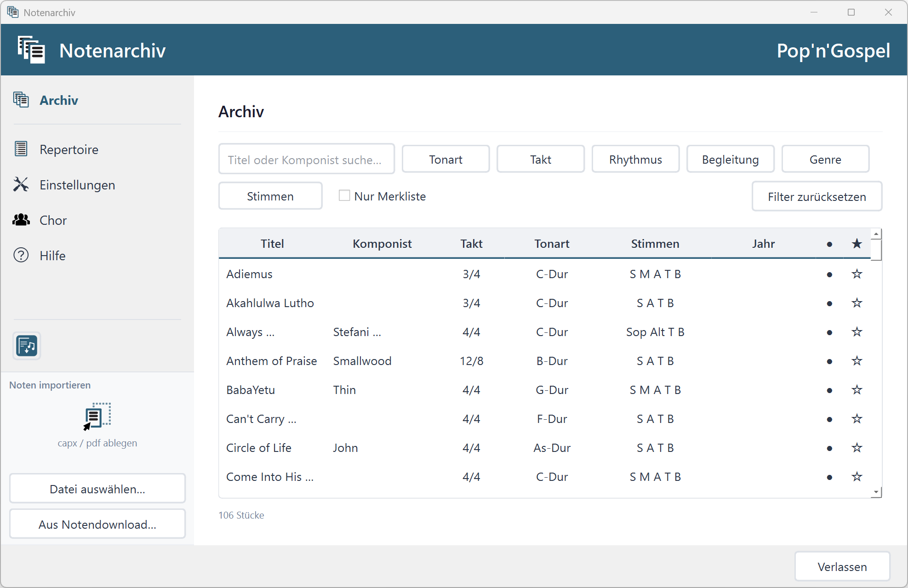Star Anthem of Praise
This screenshot has width=908, height=588.
tap(857, 361)
